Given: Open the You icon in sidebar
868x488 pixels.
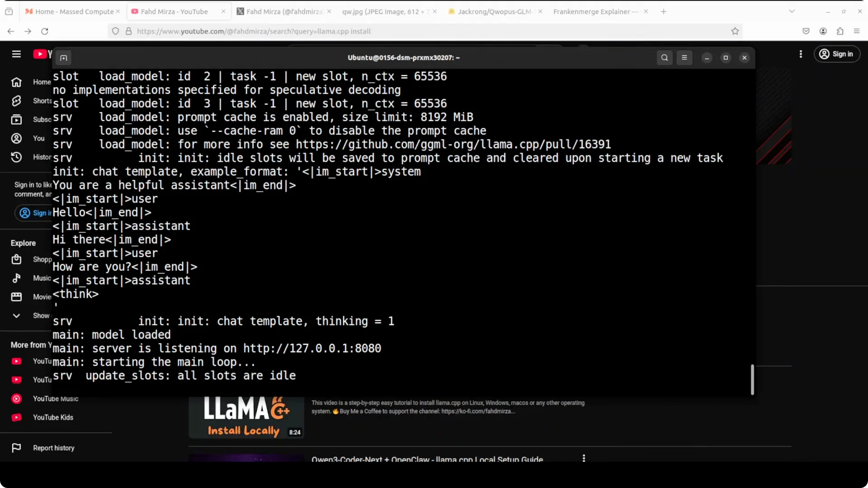Looking at the screenshot, I should pyautogui.click(x=16, y=138).
